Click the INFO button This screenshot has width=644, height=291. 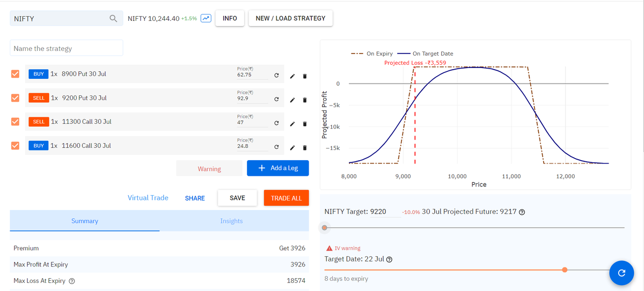click(230, 18)
